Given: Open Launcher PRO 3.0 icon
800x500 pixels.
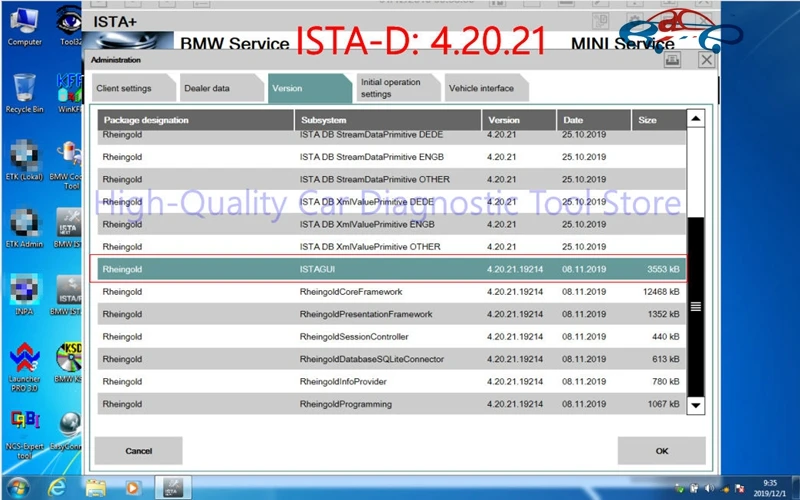Looking at the screenshot, I should 24,366.
